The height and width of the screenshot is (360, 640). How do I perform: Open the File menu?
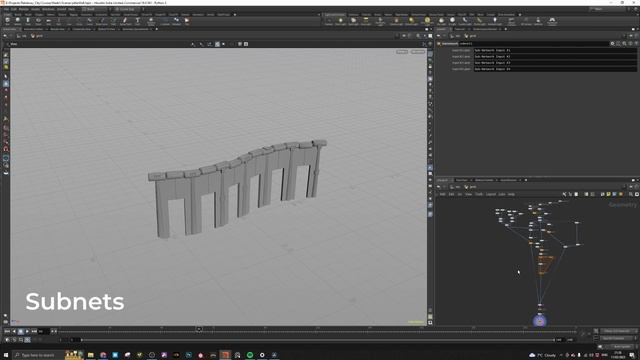click(x=6, y=9)
